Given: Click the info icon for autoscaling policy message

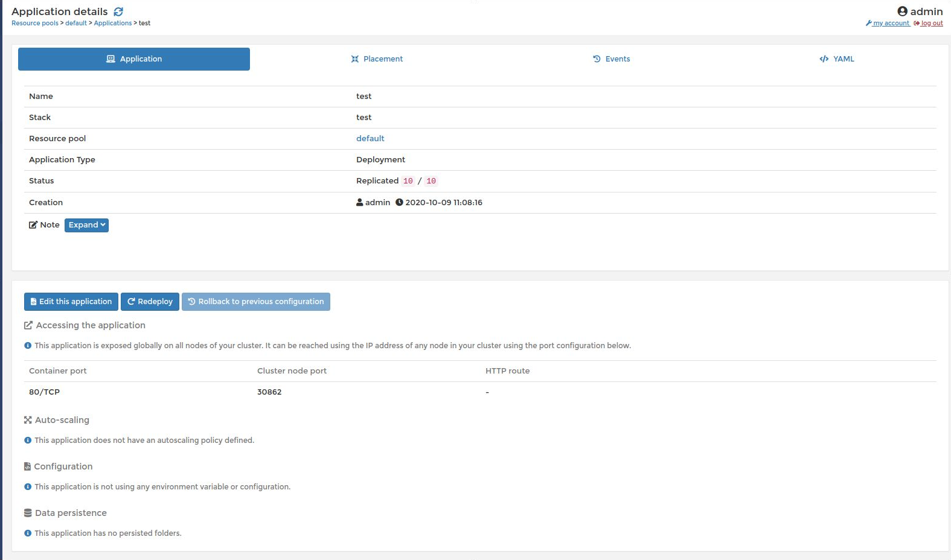Looking at the screenshot, I should [28, 441].
